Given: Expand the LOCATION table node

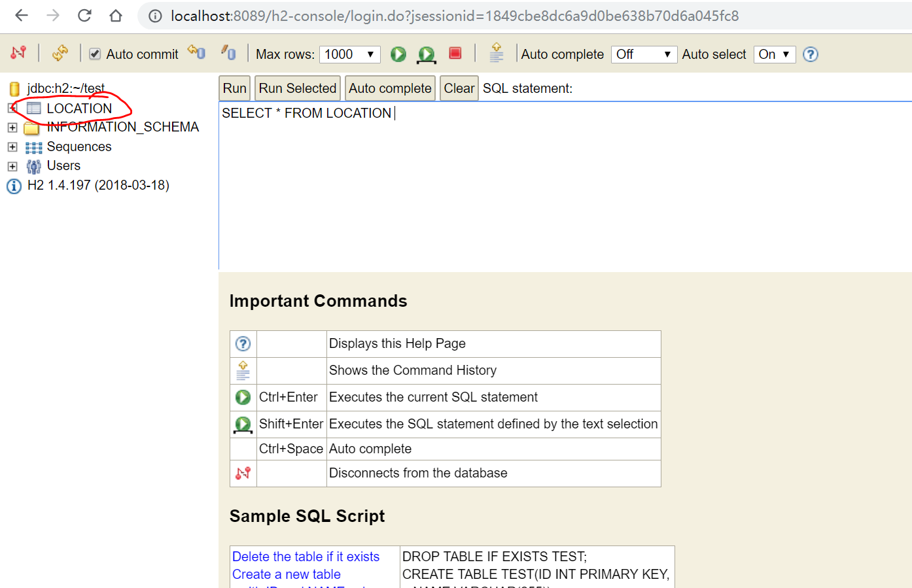Looking at the screenshot, I should tap(12, 108).
